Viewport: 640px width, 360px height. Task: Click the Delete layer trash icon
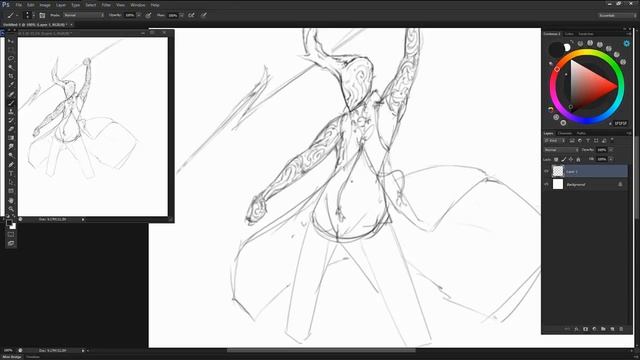(621, 329)
